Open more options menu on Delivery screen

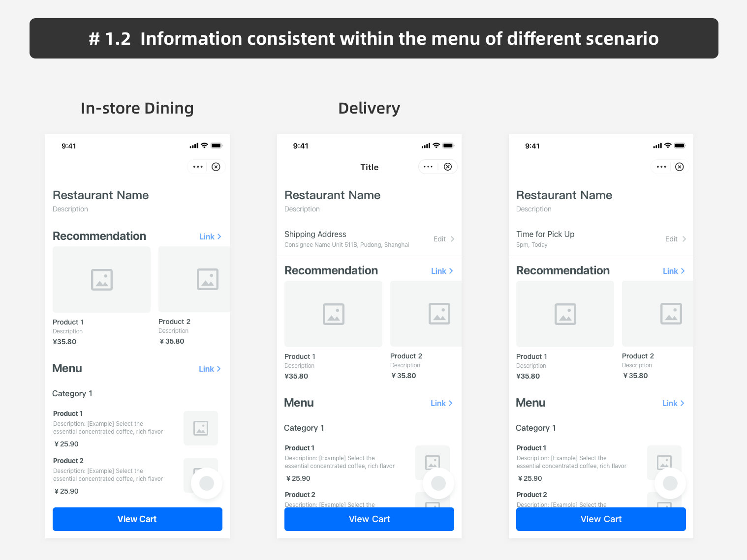click(x=428, y=167)
